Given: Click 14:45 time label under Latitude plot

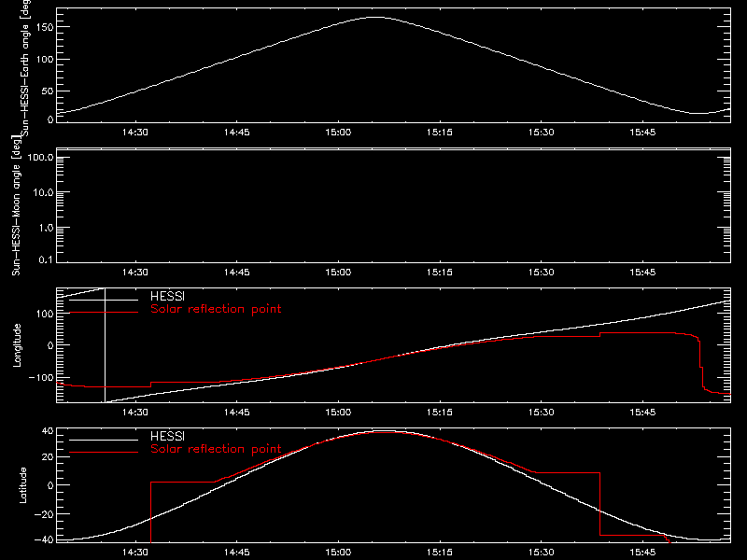Looking at the screenshot, I should click(237, 553).
